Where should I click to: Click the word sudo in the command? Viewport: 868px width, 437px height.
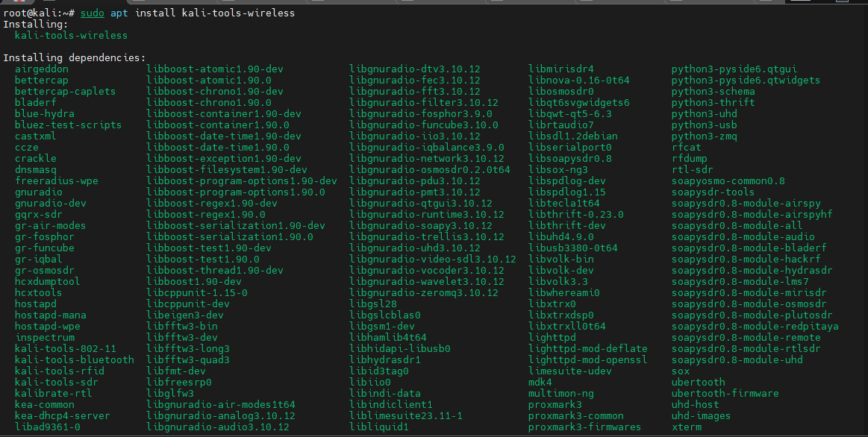(93, 13)
